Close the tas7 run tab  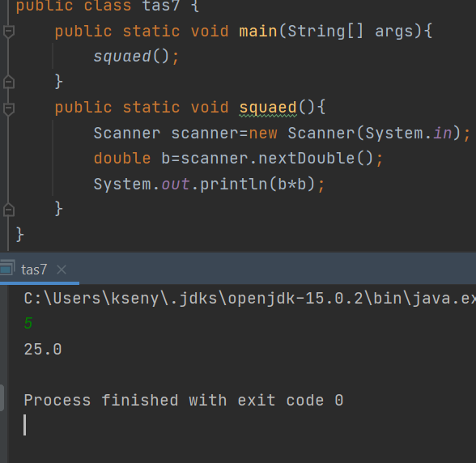[x=62, y=270]
